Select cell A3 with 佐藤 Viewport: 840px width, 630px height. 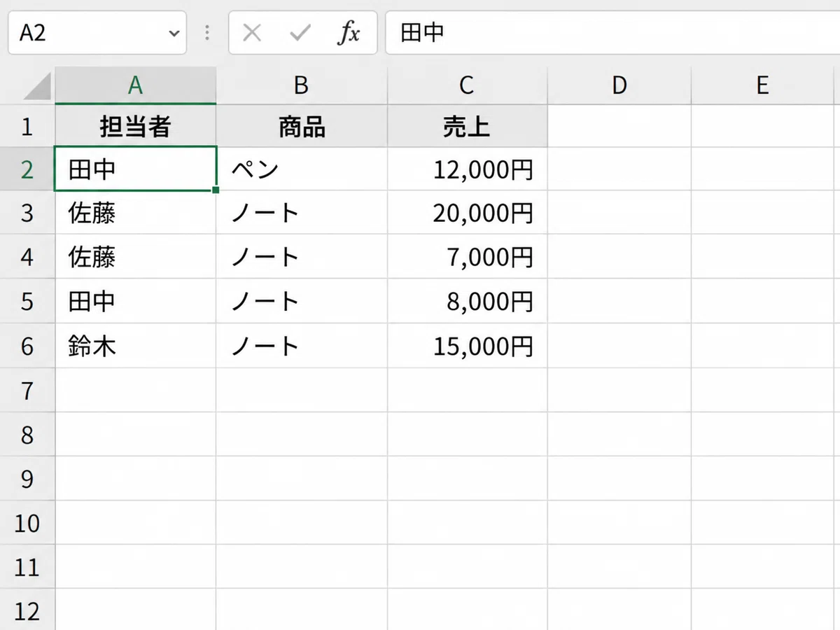(x=135, y=213)
